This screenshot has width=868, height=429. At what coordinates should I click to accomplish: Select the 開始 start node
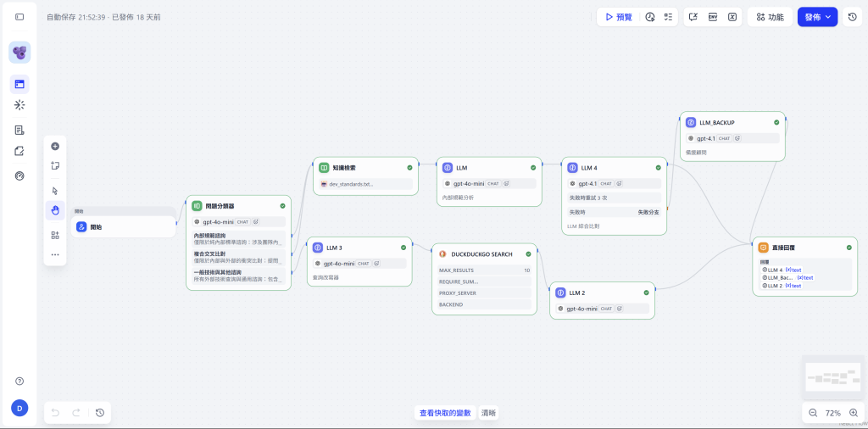coord(124,227)
